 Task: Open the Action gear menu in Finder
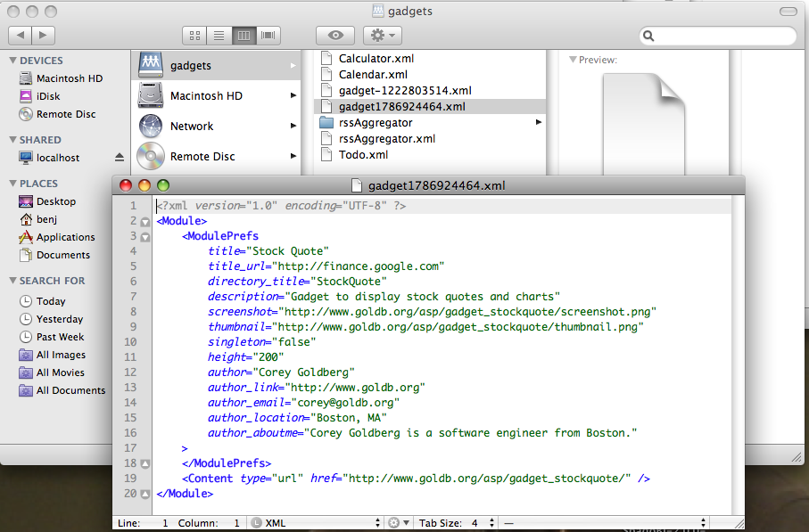[383, 36]
